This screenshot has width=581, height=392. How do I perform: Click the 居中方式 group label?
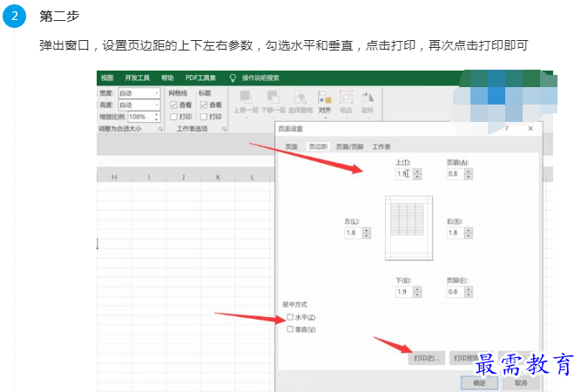point(294,305)
